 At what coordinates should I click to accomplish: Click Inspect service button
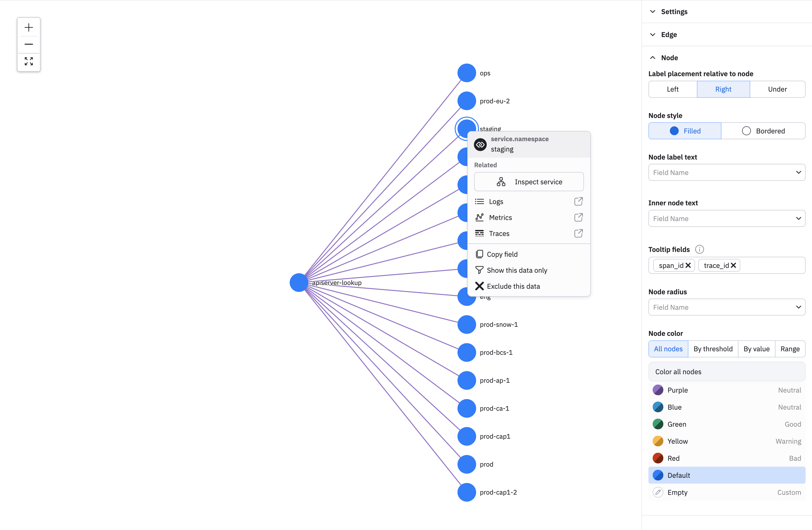[x=529, y=182]
